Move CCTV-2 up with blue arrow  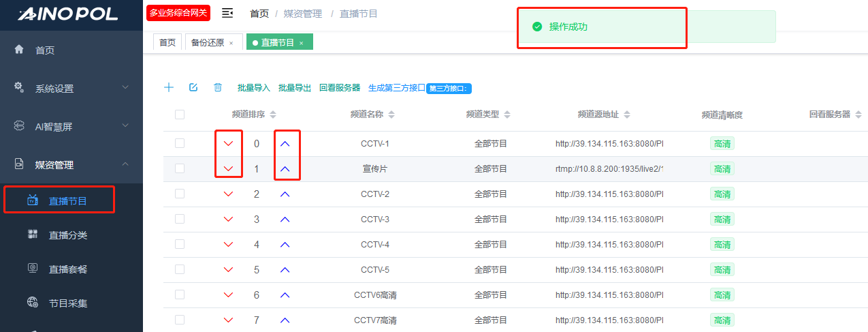pyautogui.click(x=285, y=194)
